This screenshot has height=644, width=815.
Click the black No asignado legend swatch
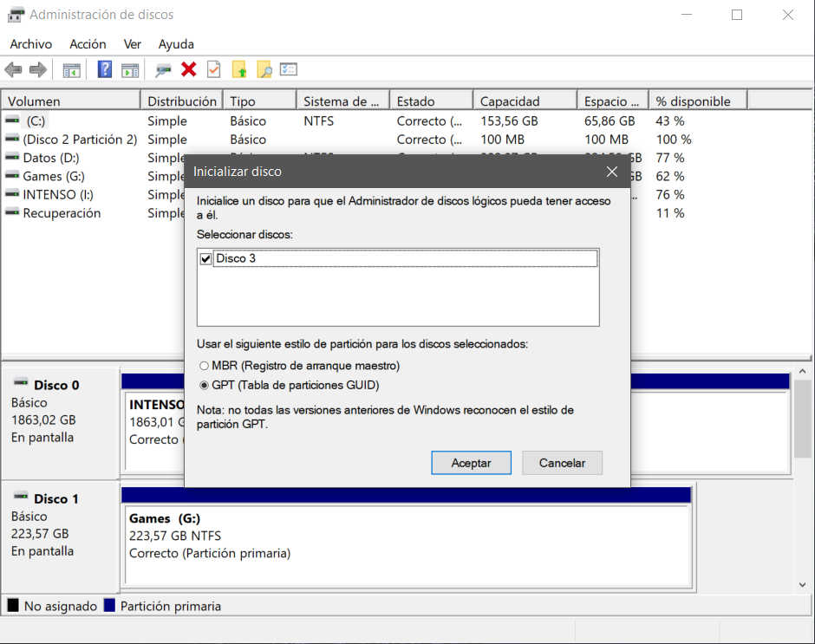pyautogui.click(x=13, y=606)
